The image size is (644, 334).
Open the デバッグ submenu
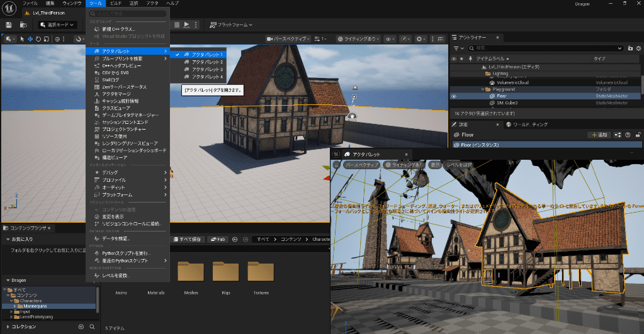coord(128,173)
